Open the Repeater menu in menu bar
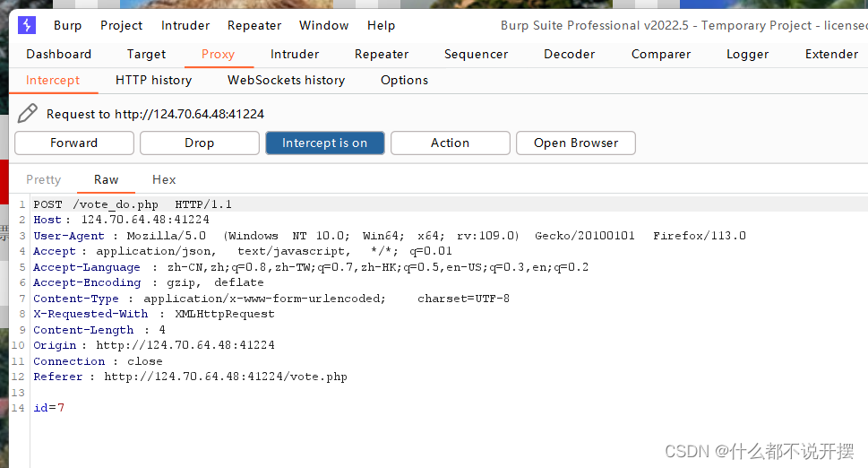The height and width of the screenshot is (468, 868). [x=254, y=25]
